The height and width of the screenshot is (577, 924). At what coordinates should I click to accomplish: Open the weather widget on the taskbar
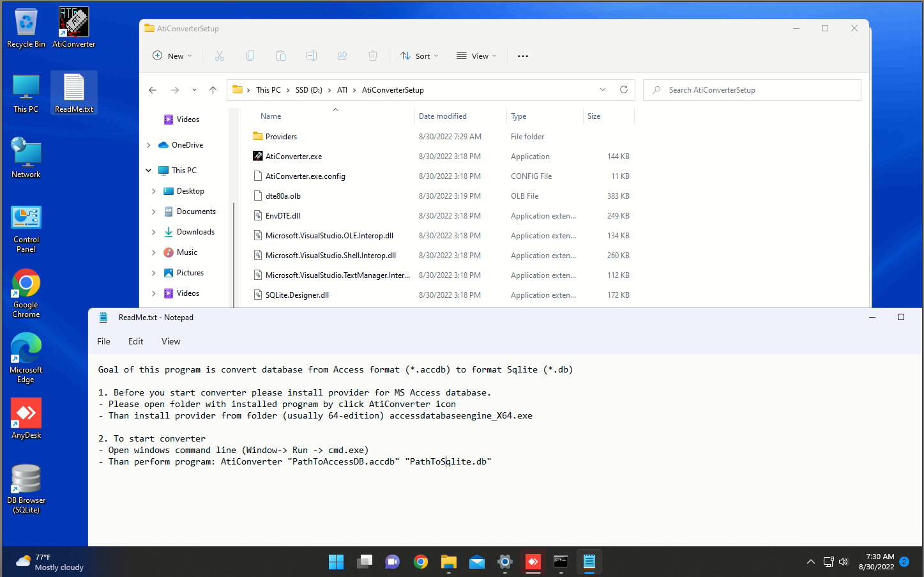click(50, 562)
